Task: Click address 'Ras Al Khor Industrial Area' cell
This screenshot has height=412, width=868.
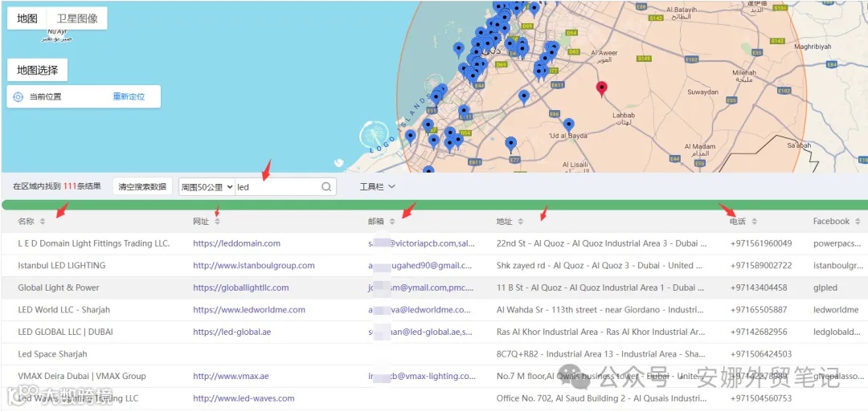Action: (x=602, y=332)
